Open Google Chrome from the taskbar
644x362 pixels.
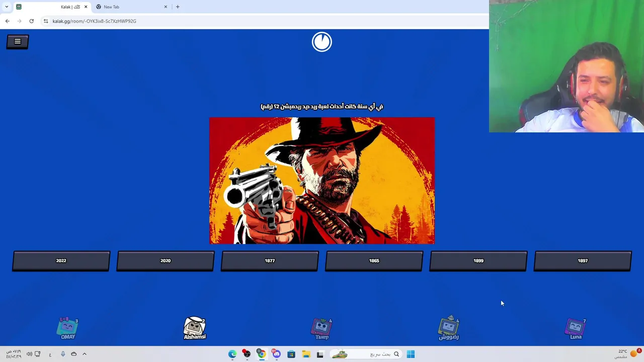point(262,354)
